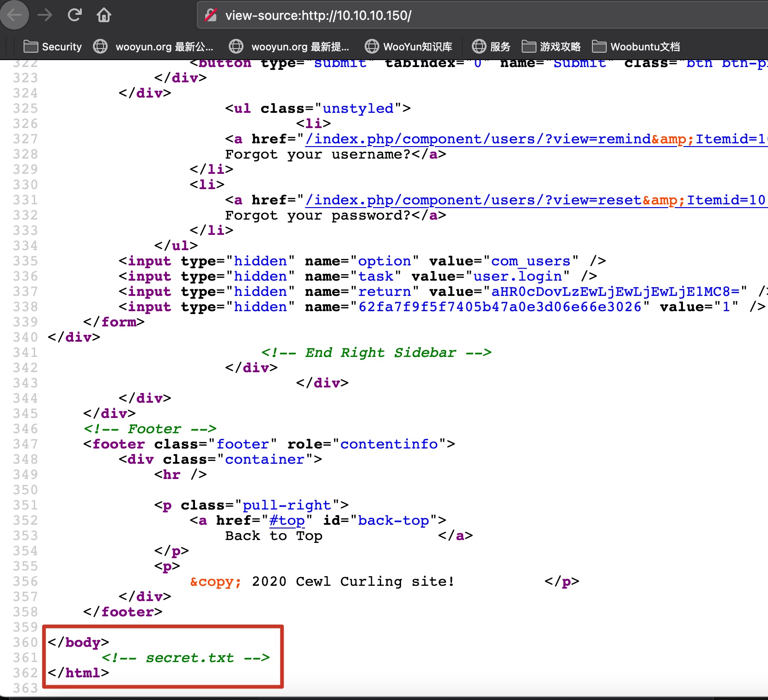Open the Woobuntu文档 bookmarks folder
Viewport: 768px width, 700px height.
(636, 47)
